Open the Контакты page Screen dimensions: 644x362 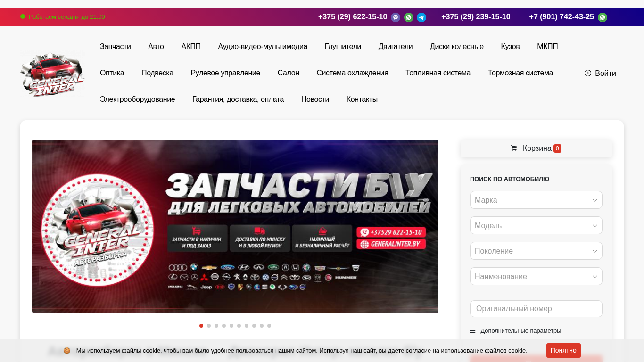362,99
